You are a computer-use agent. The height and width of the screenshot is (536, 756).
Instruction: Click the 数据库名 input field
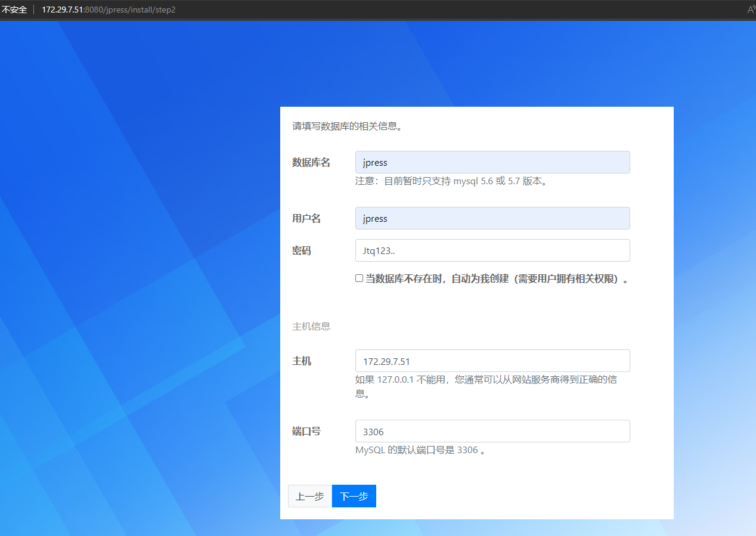tap(492, 162)
